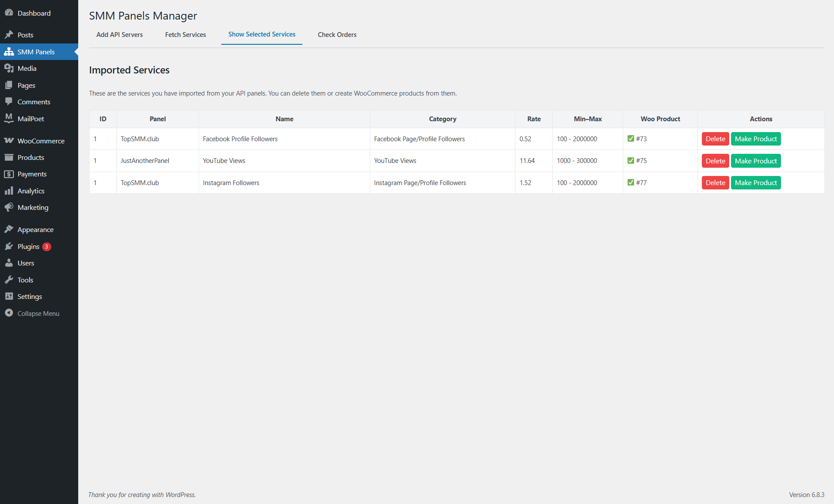
Task: Switch to the Add API Servers tab
Action: (120, 35)
